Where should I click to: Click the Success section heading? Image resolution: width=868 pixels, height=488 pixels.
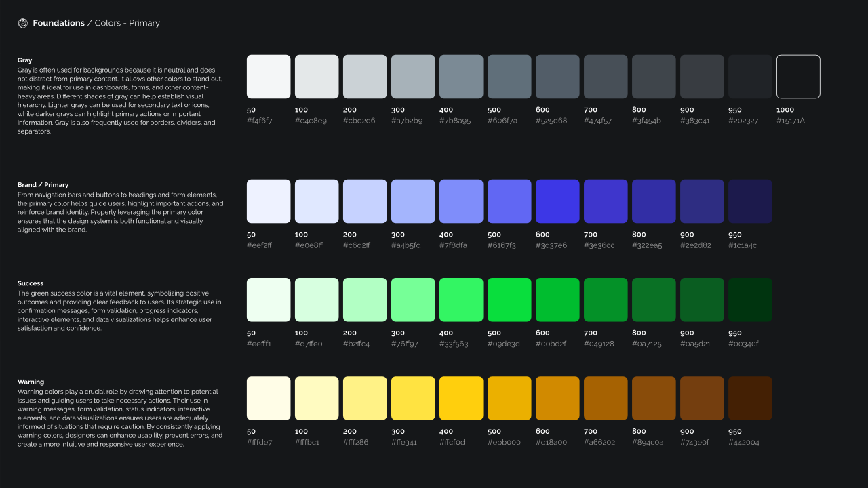31,283
